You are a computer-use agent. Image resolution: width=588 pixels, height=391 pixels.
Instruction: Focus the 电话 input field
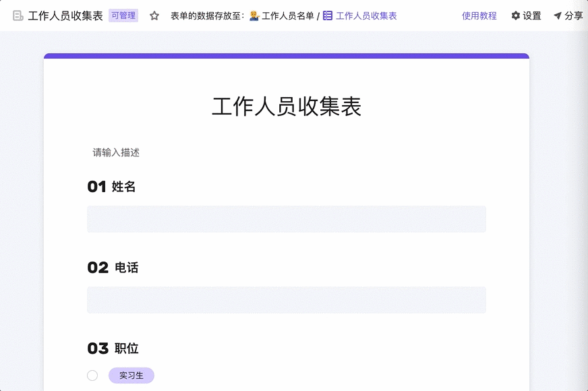[x=287, y=300]
